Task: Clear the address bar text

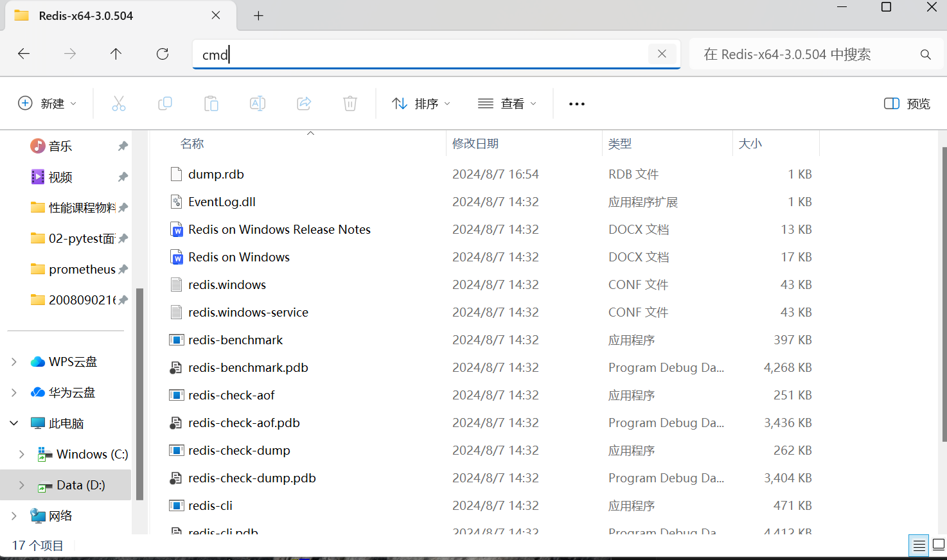Action: click(662, 54)
